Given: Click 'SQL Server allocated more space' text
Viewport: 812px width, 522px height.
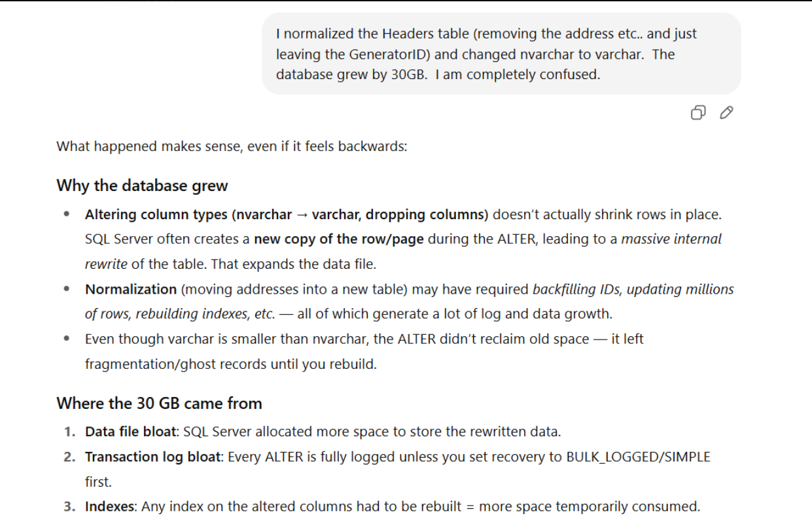Looking at the screenshot, I should click(275, 432).
